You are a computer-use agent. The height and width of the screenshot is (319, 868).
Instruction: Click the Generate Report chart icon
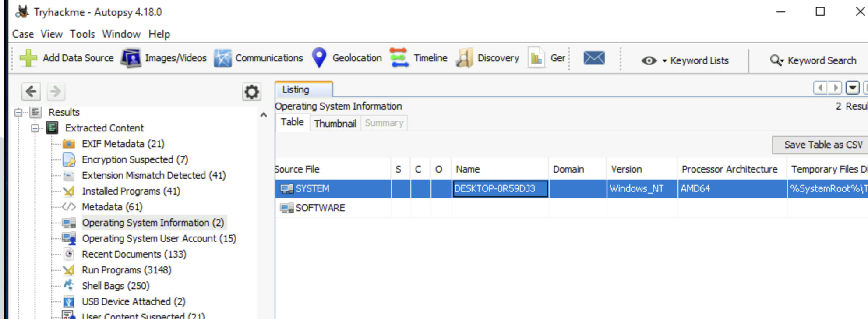point(536,58)
